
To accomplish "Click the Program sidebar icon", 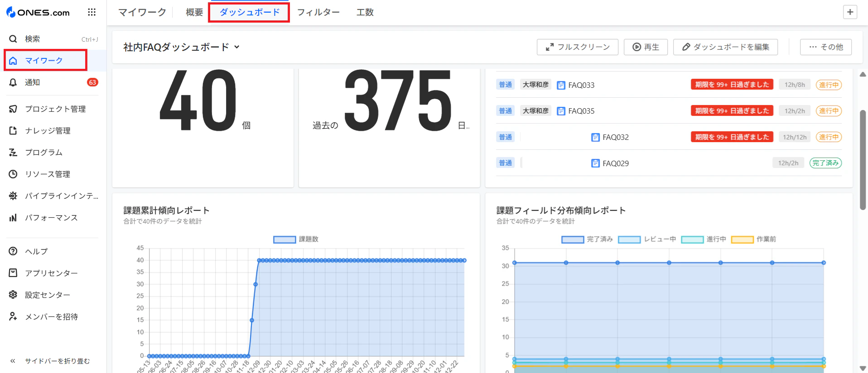I will [13, 152].
